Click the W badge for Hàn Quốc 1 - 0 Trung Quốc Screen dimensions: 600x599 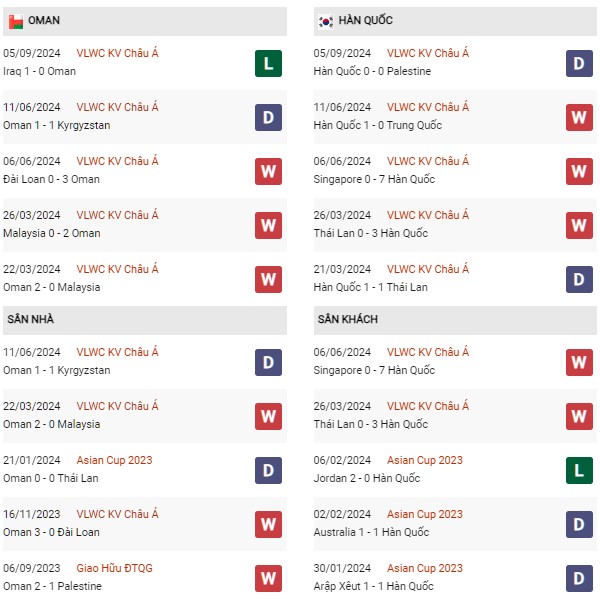click(580, 117)
